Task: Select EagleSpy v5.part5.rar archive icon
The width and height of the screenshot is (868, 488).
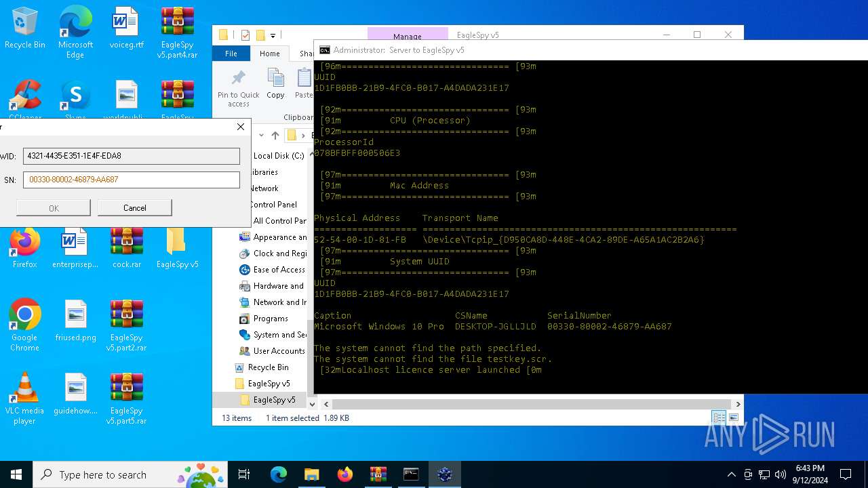Action: (127, 399)
